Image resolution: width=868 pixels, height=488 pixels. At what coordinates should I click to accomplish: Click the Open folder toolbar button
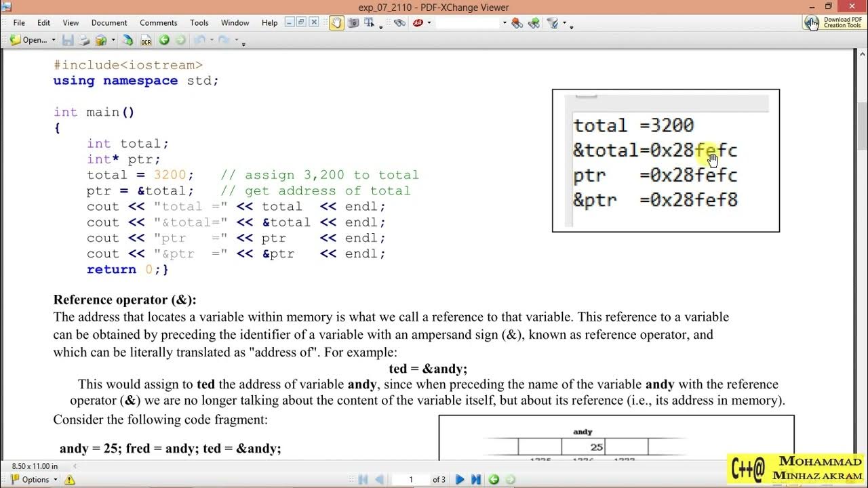pos(28,40)
